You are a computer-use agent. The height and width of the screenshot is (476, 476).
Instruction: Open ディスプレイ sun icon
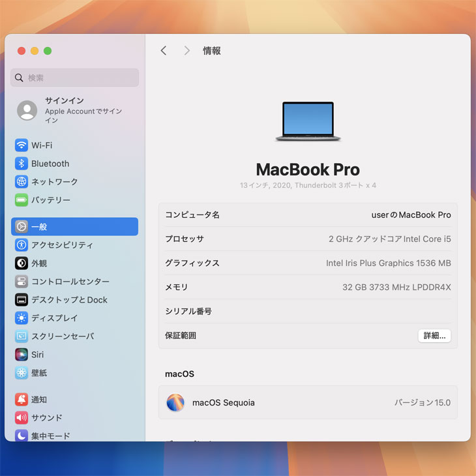22,318
